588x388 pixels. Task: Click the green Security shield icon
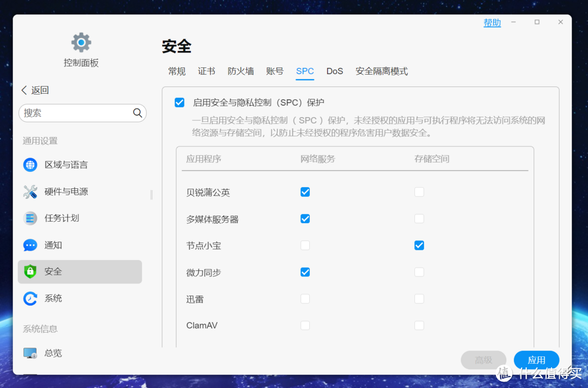[30, 272]
